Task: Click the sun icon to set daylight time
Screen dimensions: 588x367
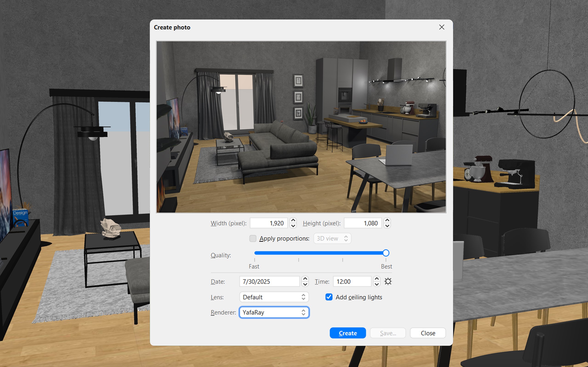Action: coord(388,281)
